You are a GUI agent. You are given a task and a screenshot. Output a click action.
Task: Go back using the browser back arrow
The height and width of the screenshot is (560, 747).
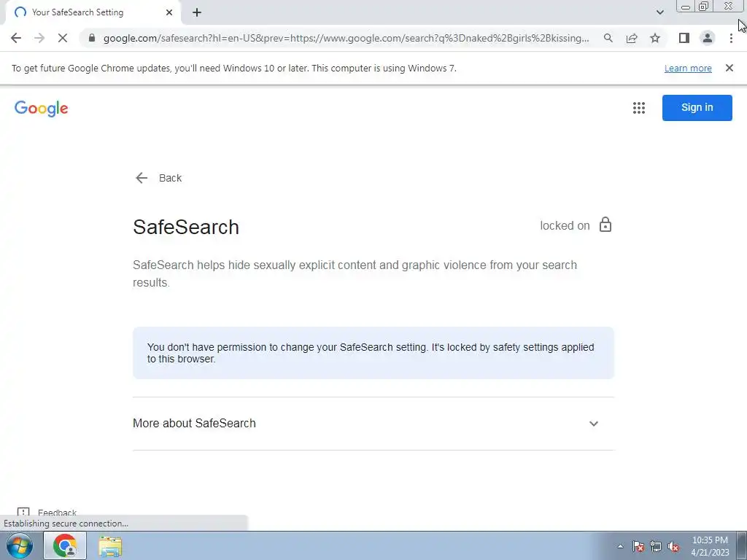[x=16, y=38]
